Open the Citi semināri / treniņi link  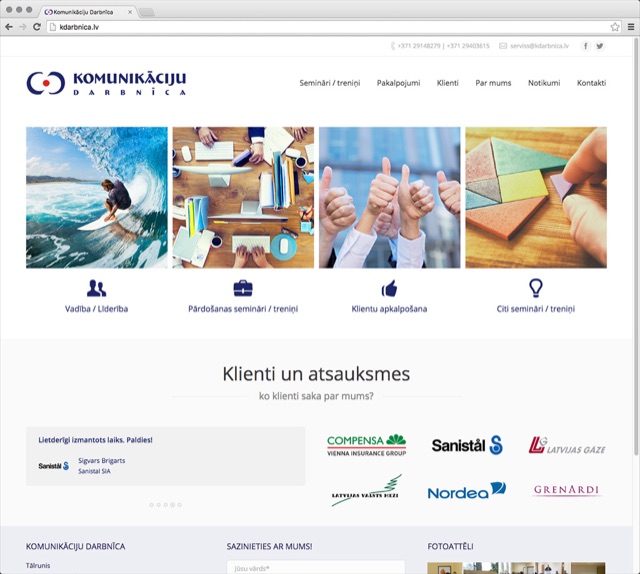coord(536,309)
